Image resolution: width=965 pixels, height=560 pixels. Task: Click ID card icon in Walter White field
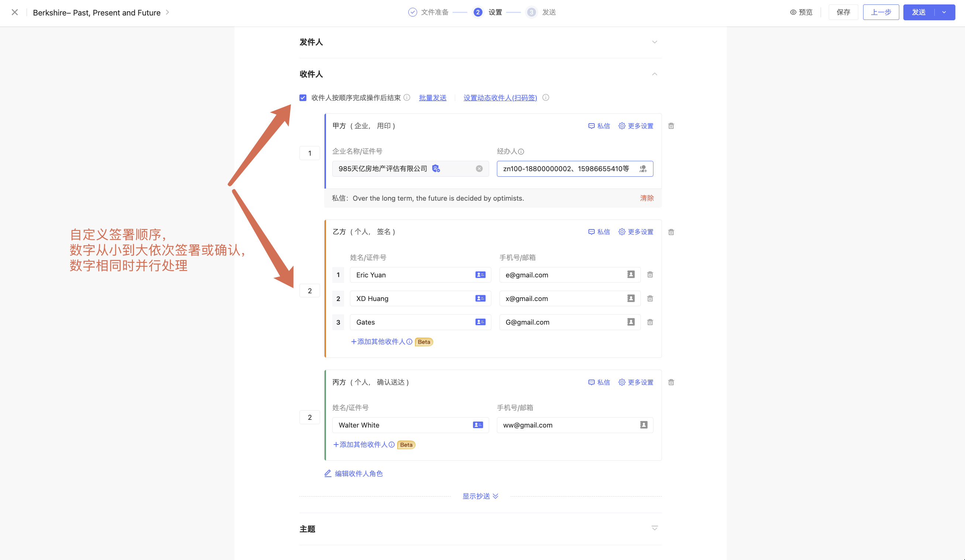478,425
